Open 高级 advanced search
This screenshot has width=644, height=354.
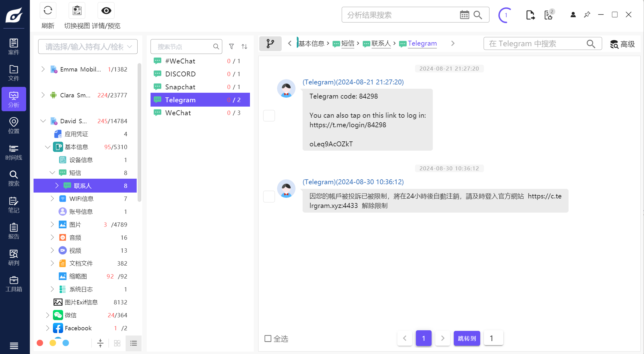[x=622, y=44]
